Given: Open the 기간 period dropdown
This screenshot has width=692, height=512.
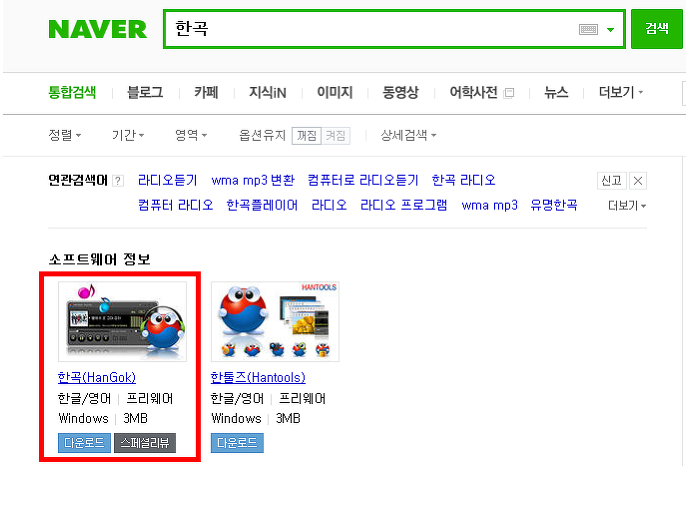Looking at the screenshot, I should (x=128, y=135).
